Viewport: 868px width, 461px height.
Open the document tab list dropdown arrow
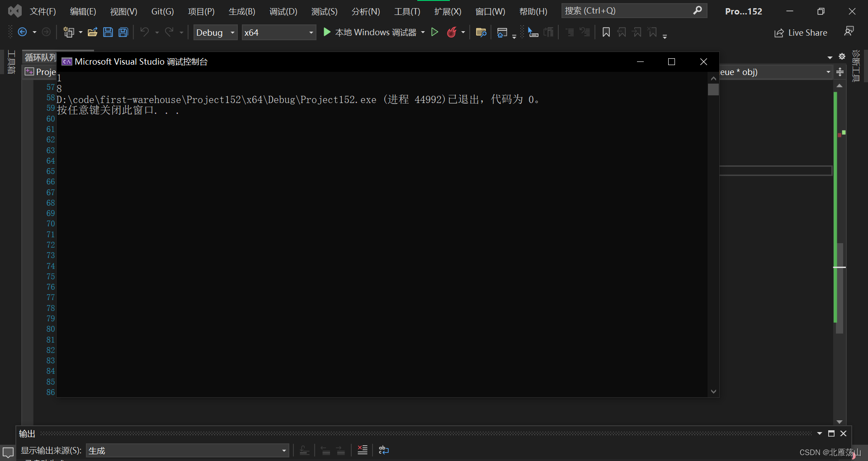830,57
